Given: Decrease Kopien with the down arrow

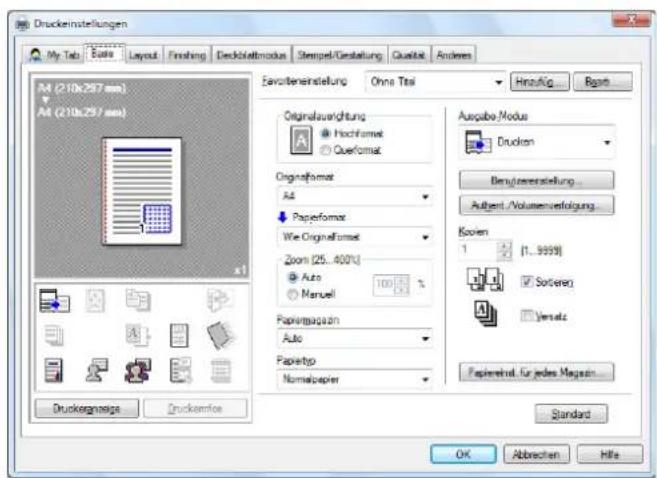Looking at the screenshot, I should 506,255.
